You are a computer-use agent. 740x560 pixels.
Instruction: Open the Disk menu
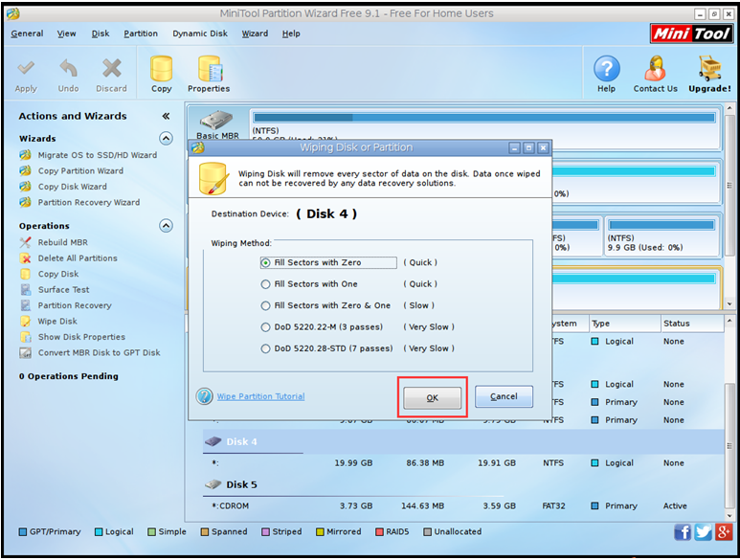101,34
